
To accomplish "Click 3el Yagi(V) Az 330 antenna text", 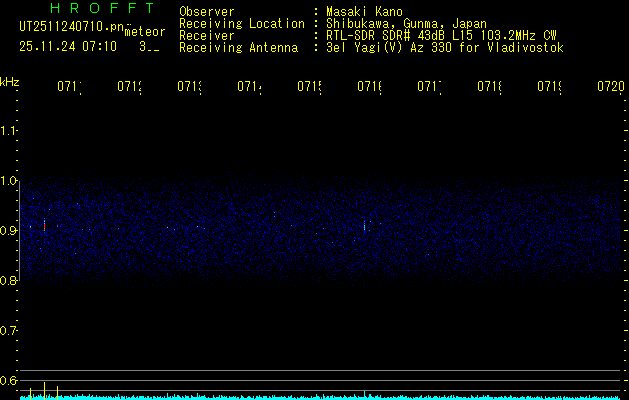I will coord(445,48).
